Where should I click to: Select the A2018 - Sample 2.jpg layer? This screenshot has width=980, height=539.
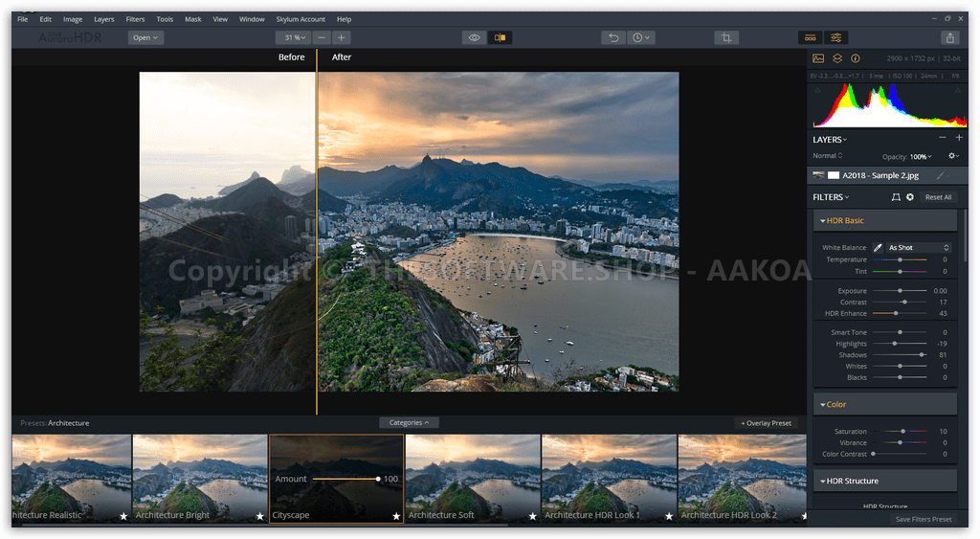tap(885, 176)
